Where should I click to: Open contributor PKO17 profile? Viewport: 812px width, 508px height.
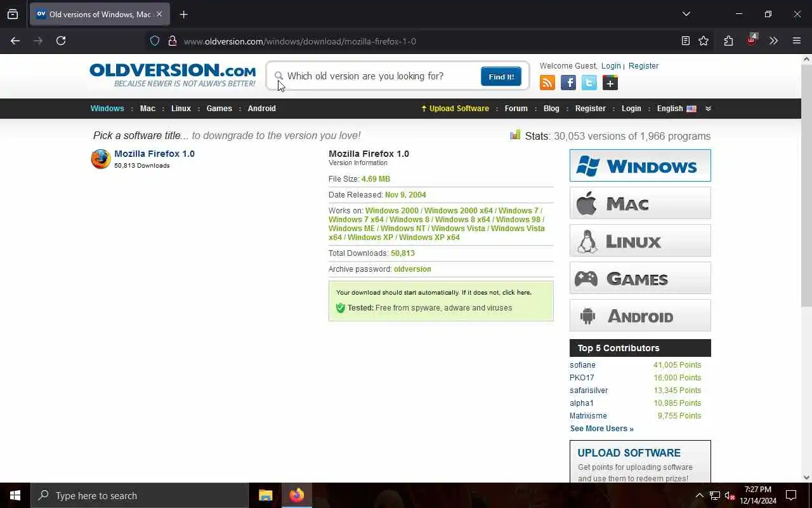(581, 378)
